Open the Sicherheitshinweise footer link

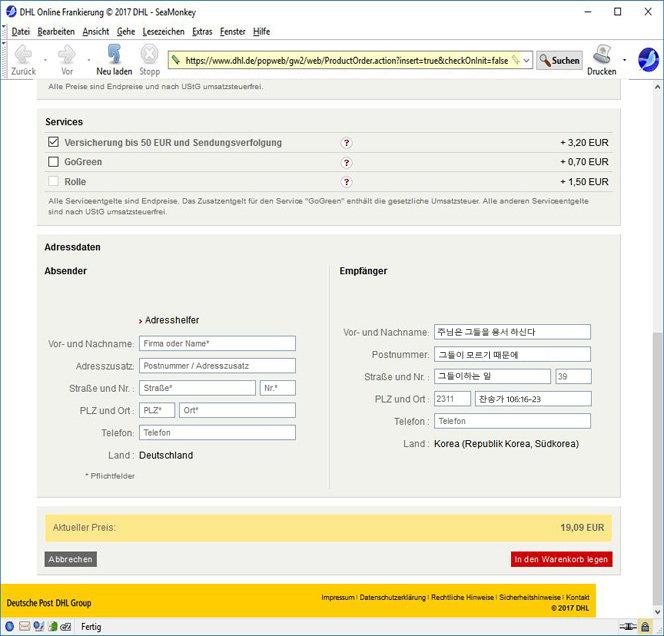[x=530, y=597]
